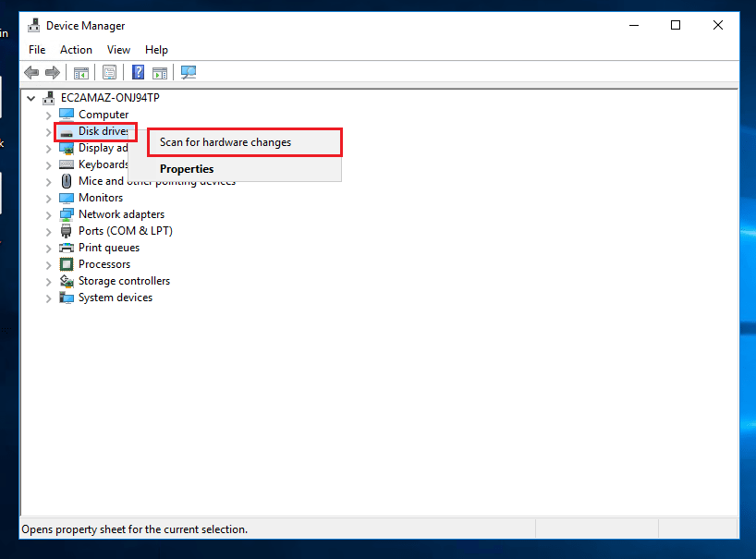The width and height of the screenshot is (756, 559).
Task: Click the Display adapters category icon
Action: [x=67, y=148]
